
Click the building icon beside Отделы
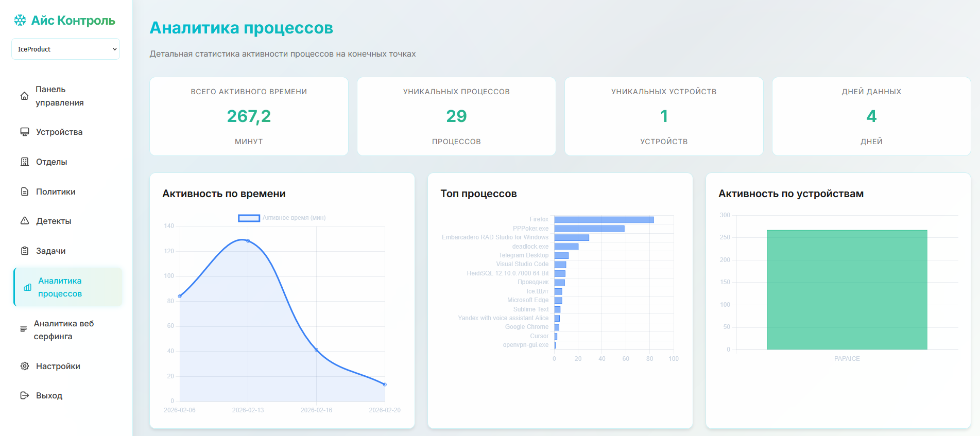pyautogui.click(x=24, y=162)
